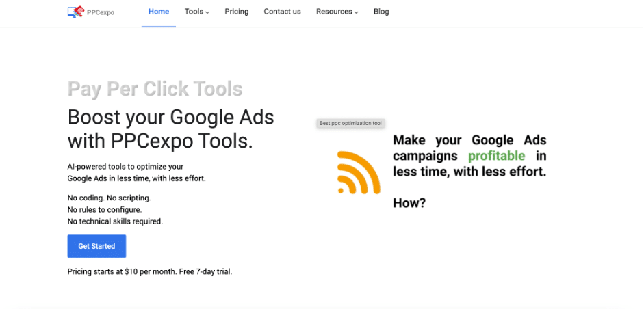Click the orange signal waves icon
The width and height of the screenshot is (644, 309).
tap(359, 172)
